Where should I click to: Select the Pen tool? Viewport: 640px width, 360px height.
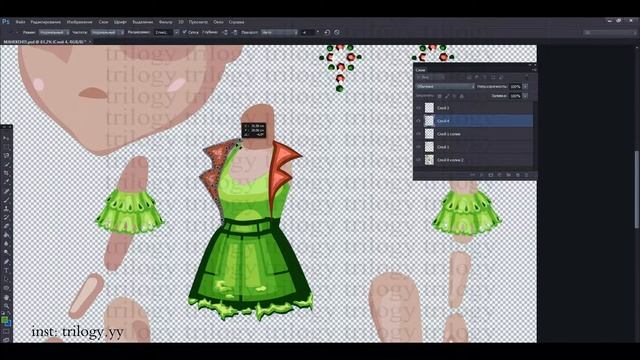6,261
